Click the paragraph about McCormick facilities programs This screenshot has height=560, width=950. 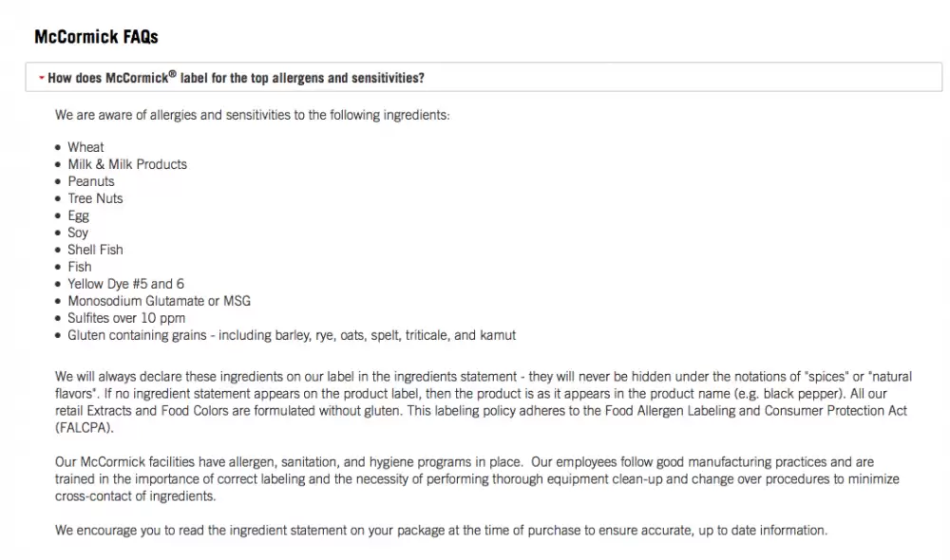point(477,479)
